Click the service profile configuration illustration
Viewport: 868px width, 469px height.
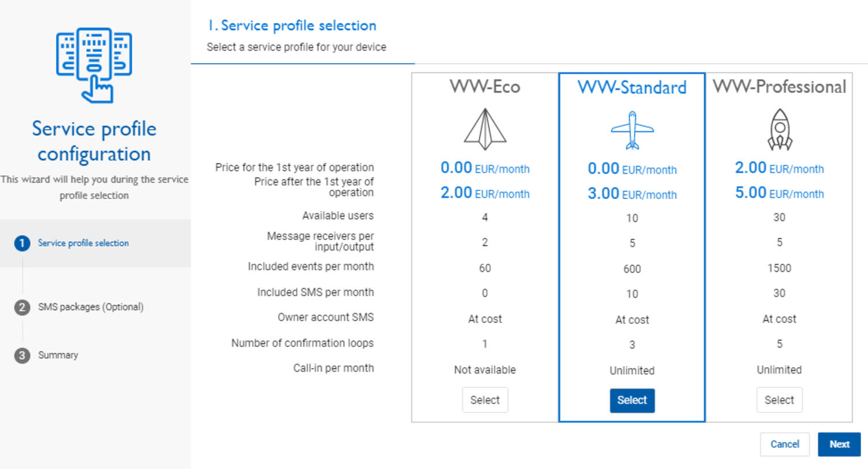[x=94, y=64]
